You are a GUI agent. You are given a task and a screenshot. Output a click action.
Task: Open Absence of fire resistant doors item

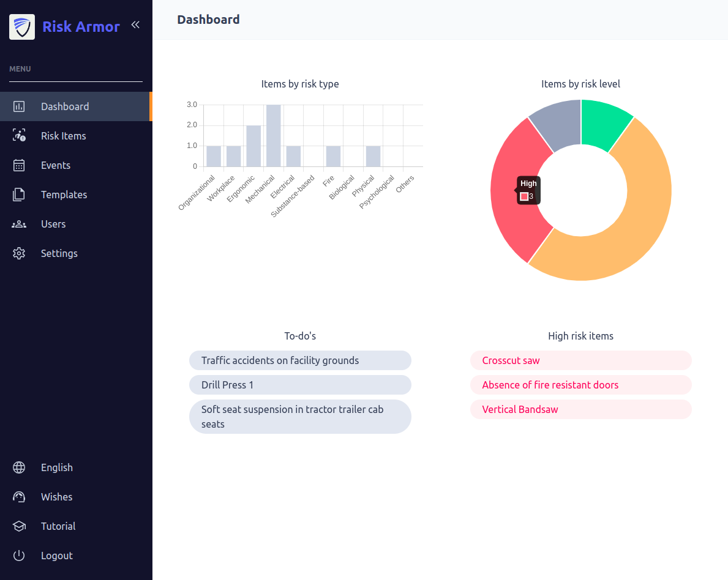point(550,385)
